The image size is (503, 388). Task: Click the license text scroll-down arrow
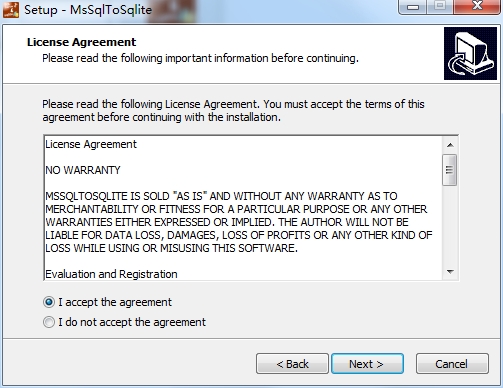(x=450, y=272)
